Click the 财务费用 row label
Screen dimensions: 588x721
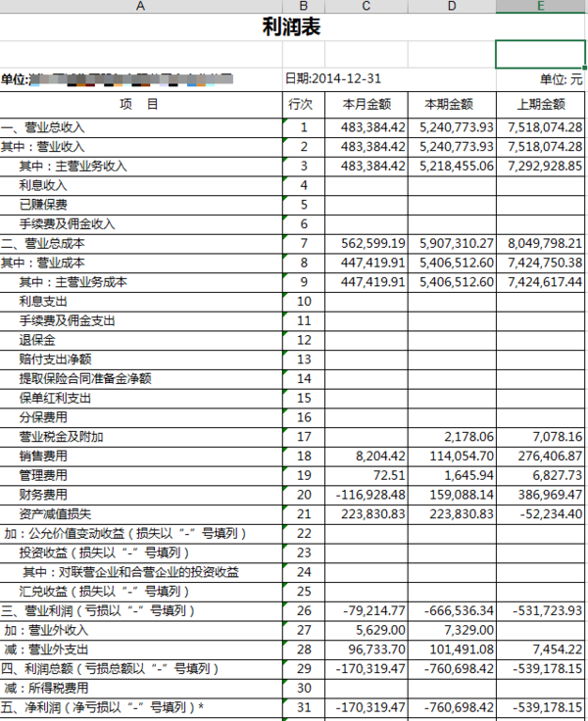[x=43, y=495]
